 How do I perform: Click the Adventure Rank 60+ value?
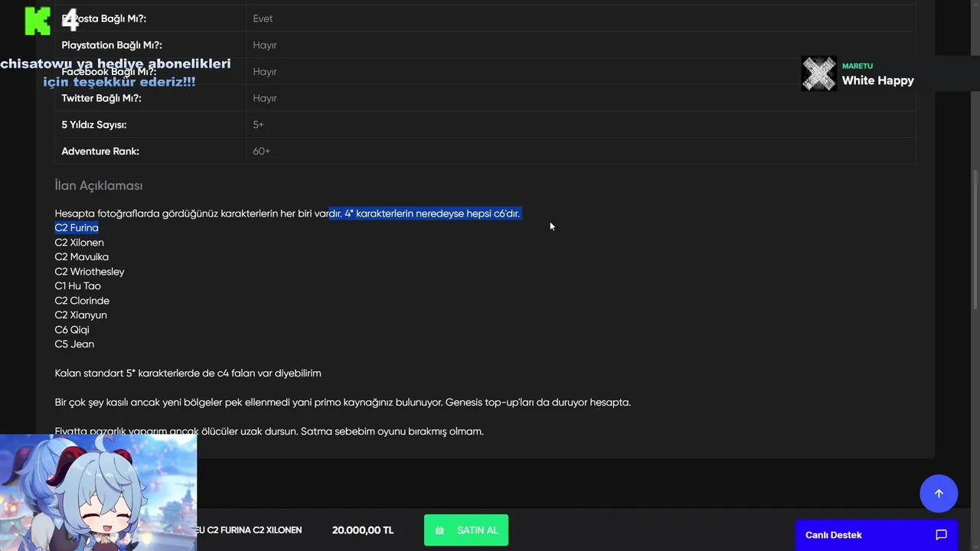tap(262, 152)
